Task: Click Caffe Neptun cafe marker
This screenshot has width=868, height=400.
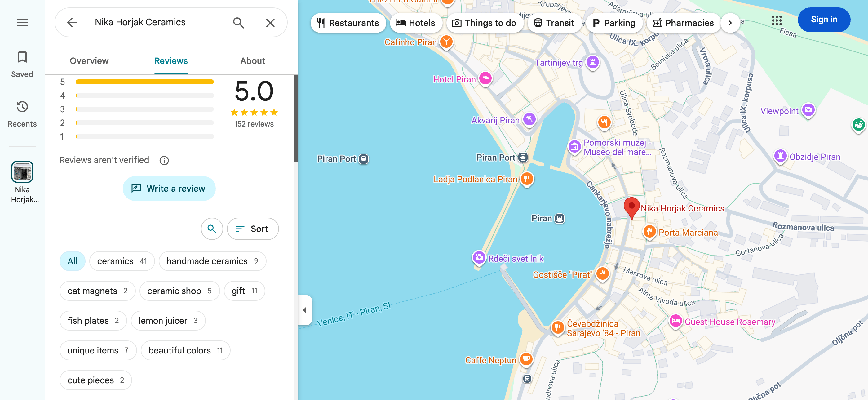Action: coord(526,360)
